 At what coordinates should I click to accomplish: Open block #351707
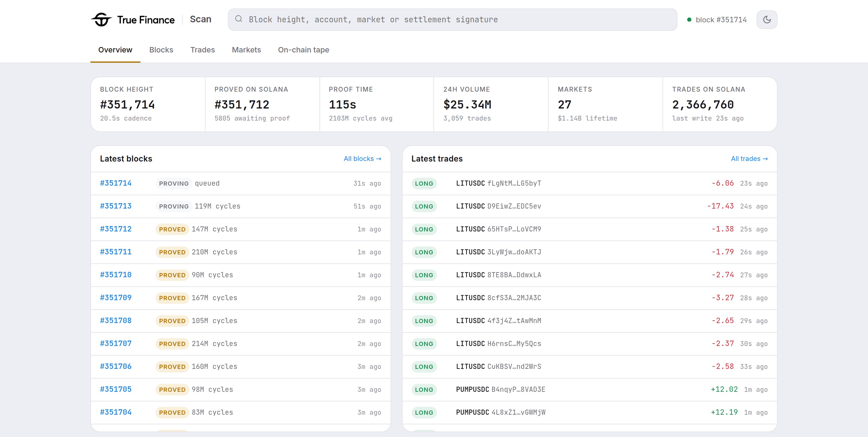(x=115, y=344)
